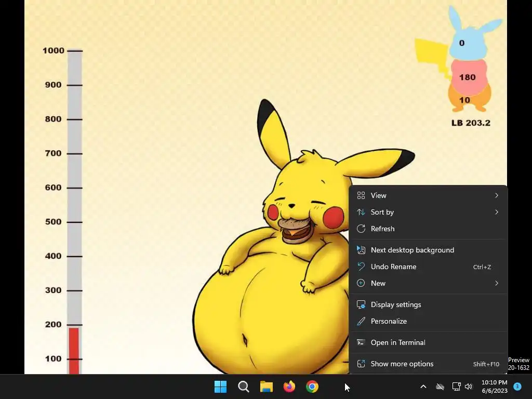532x399 pixels.
Task: Open the OneDrive cloud tray icon
Action: pos(440,387)
